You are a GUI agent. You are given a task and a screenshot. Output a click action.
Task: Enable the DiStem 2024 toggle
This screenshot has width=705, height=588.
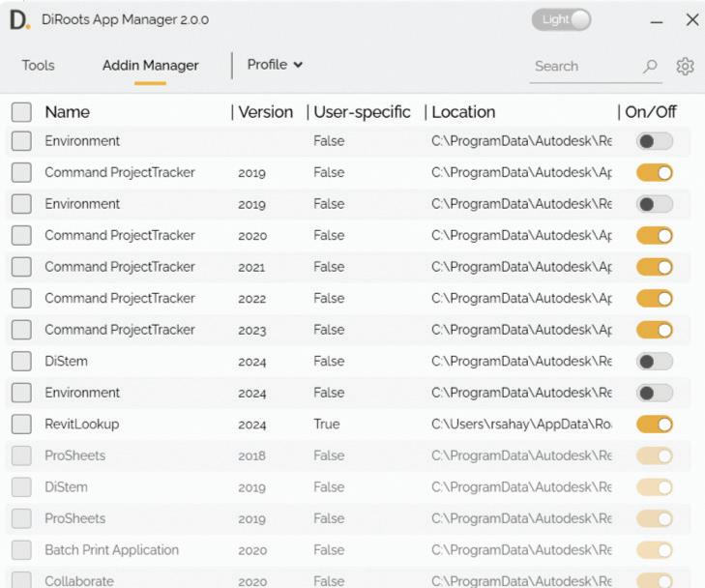[x=655, y=362]
